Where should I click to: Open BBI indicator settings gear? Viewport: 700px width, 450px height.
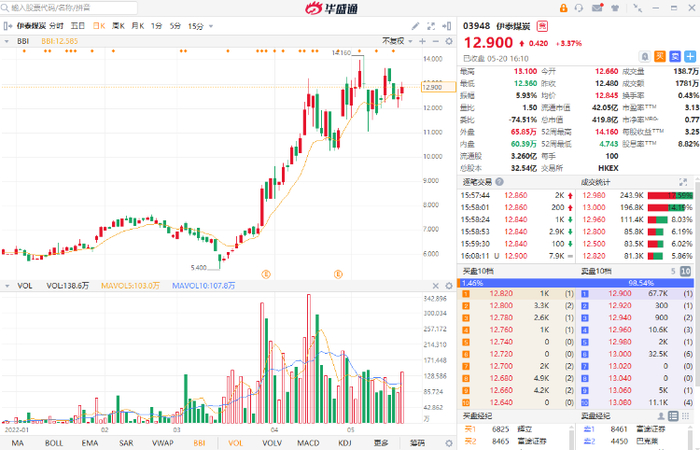click(449, 41)
